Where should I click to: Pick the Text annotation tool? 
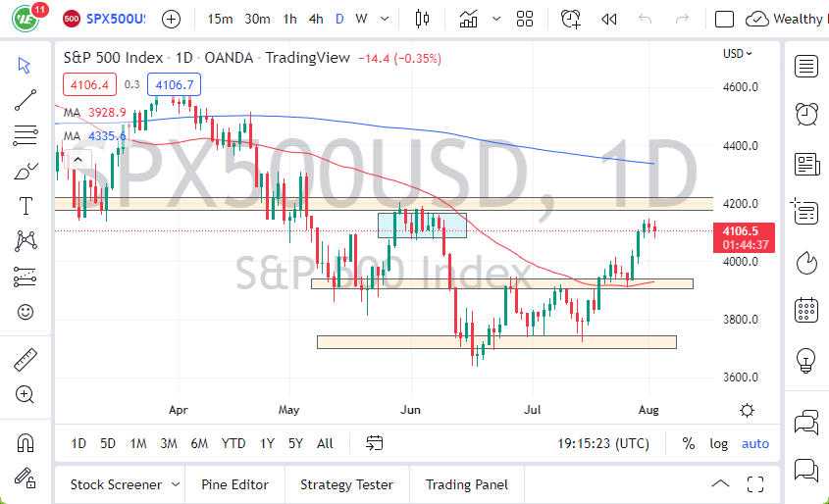pos(26,205)
